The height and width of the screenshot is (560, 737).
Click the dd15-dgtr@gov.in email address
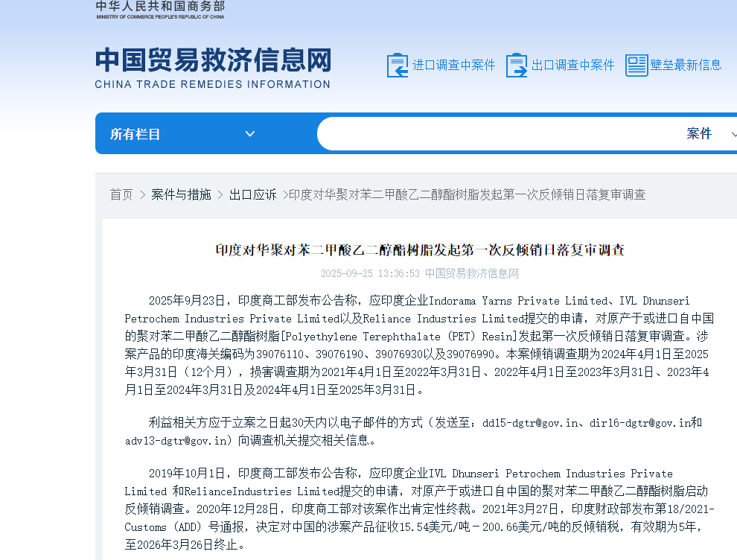point(530,423)
